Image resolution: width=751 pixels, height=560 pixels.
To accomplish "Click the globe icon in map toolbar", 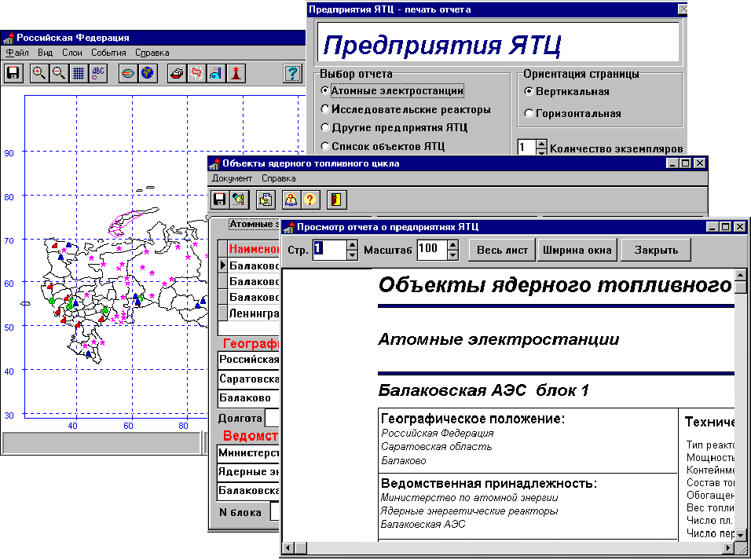I will point(146,74).
